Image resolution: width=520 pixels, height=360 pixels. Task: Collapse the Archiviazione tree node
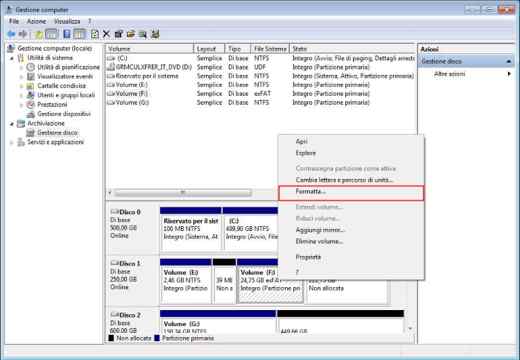[12, 124]
